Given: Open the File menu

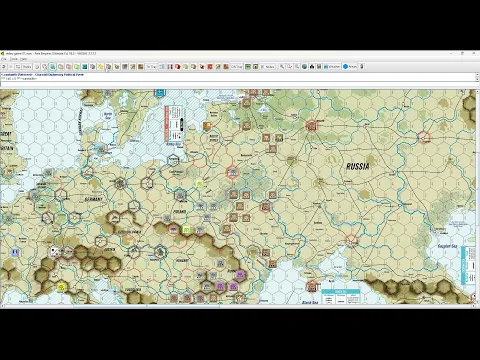Looking at the screenshot, I should (x=3, y=59).
